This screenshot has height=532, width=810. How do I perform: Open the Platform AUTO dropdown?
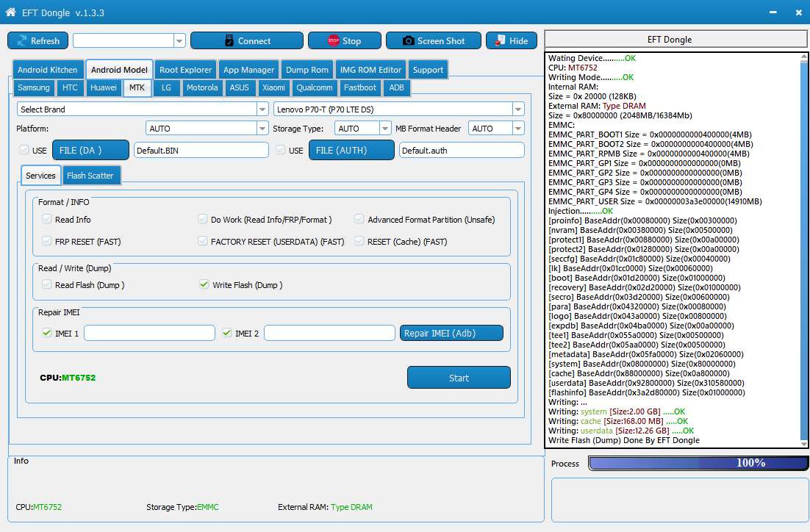tap(262, 128)
